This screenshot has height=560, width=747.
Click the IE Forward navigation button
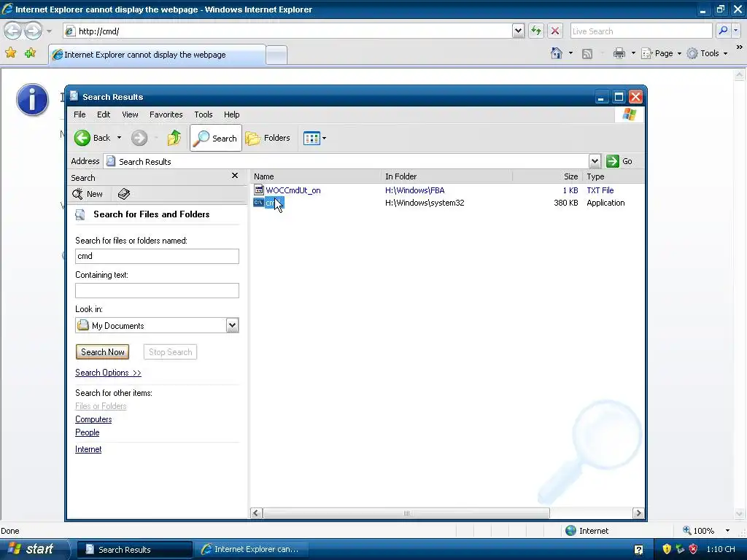click(33, 31)
